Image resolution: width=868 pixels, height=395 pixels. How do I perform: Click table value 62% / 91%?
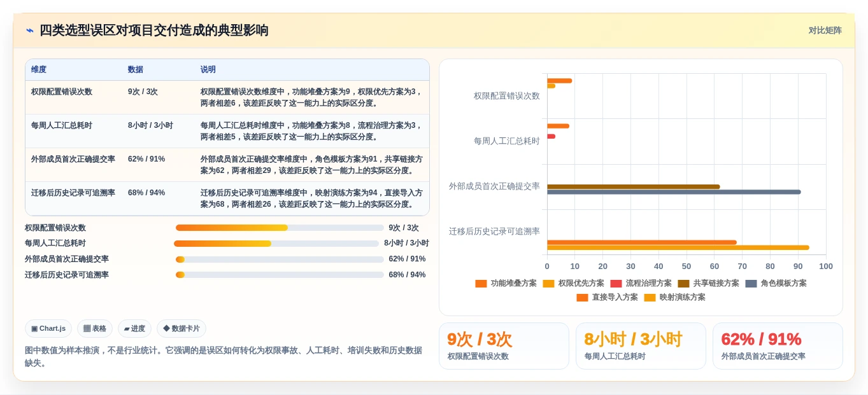(146, 159)
